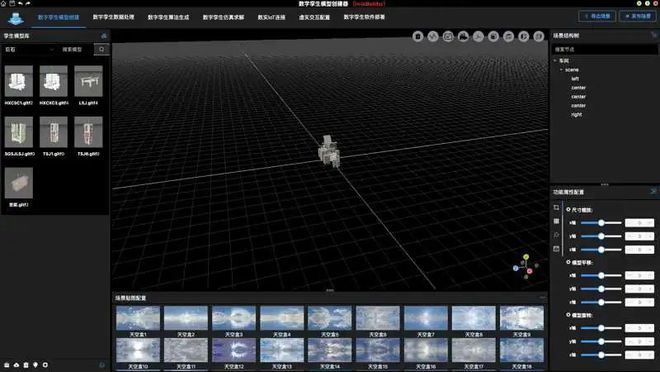Click the 搜索模型 search field
660x372 pixels.
coord(76,49)
